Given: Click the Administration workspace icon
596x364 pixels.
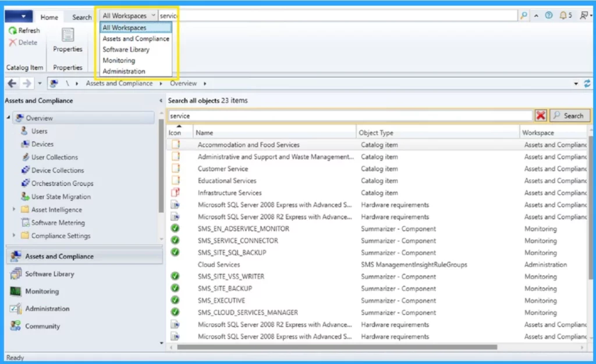Looking at the screenshot, I should 16,309.
